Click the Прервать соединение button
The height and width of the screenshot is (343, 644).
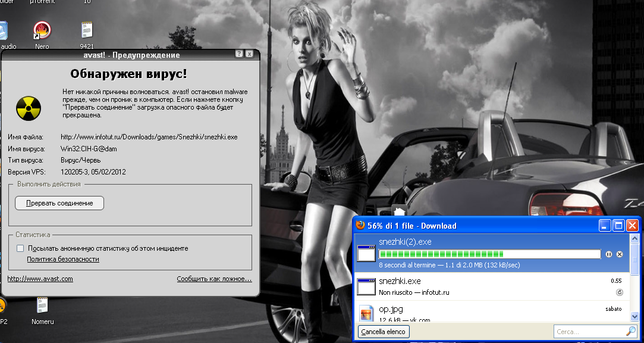point(59,203)
